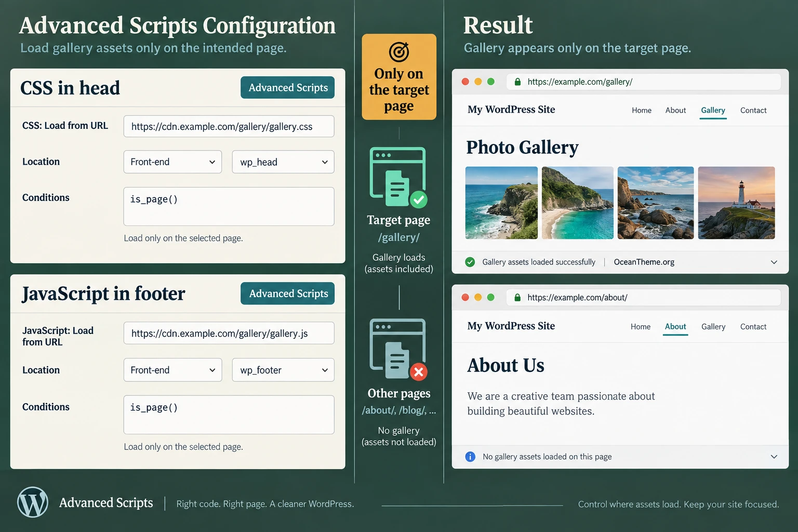Screen dimensions: 798x532
Task: Click the OceanTheme.org link
Action: 644,262
